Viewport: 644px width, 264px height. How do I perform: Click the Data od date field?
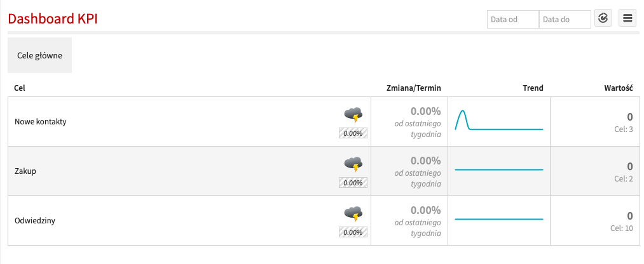tap(512, 20)
